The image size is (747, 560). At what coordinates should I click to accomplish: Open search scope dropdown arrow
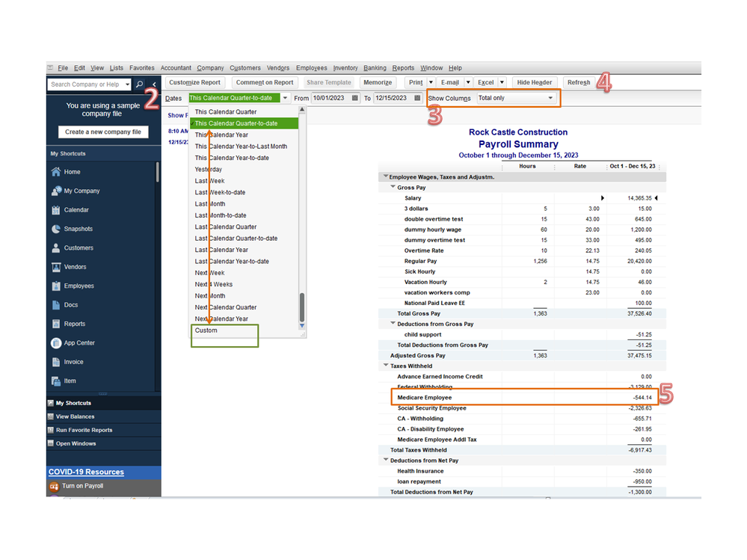[x=127, y=84]
